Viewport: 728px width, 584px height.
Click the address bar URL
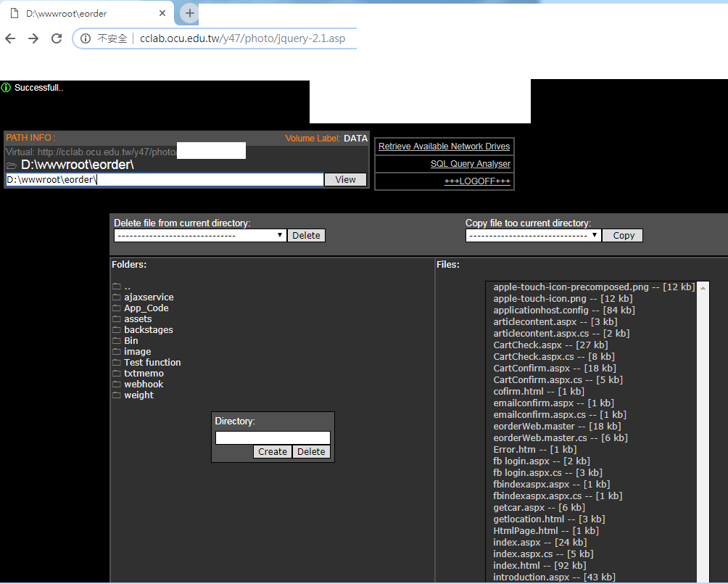[x=242, y=38]
